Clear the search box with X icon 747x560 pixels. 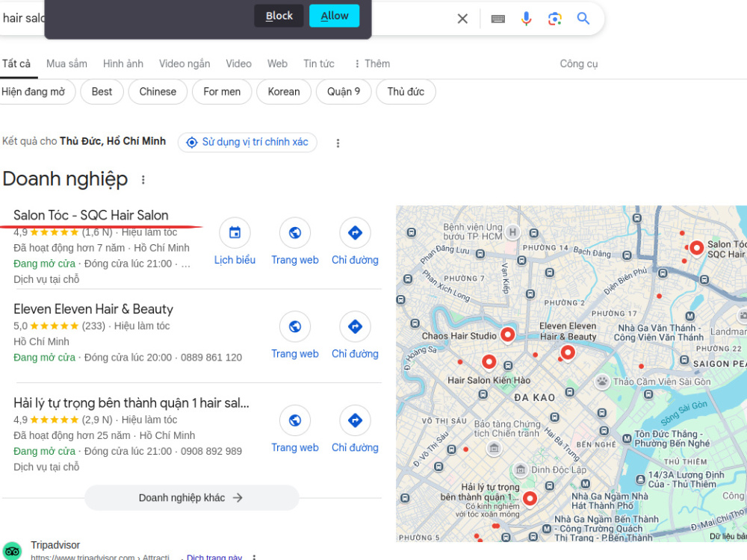[462, 19]
